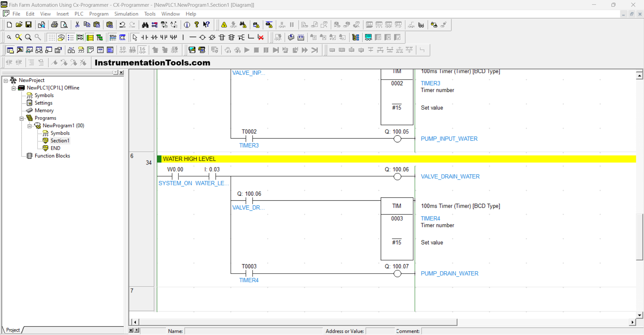Screen dimensions: 644x335
Task: Create a new project with New icon
Action: (x=9, y=25)
